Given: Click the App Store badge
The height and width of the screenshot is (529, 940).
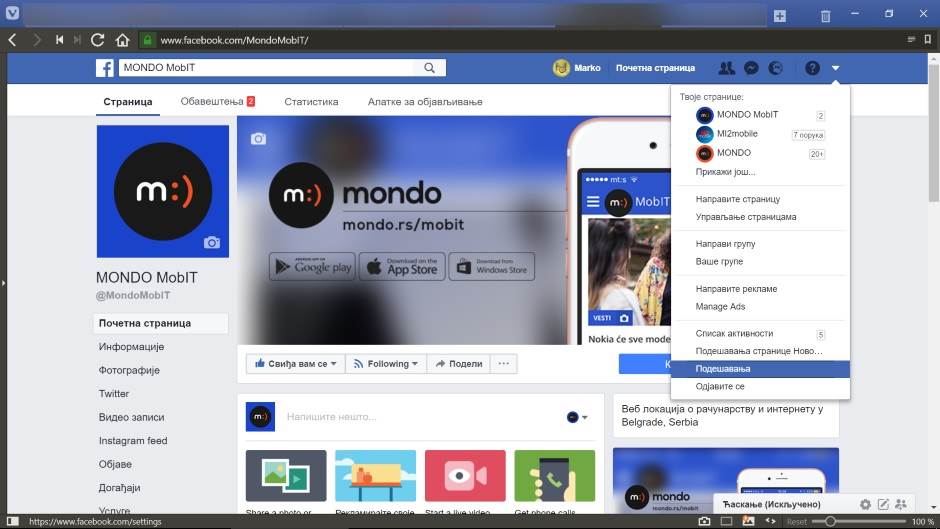Looking at the screenshot, I should pyautogui.click(x=402, y=267).
